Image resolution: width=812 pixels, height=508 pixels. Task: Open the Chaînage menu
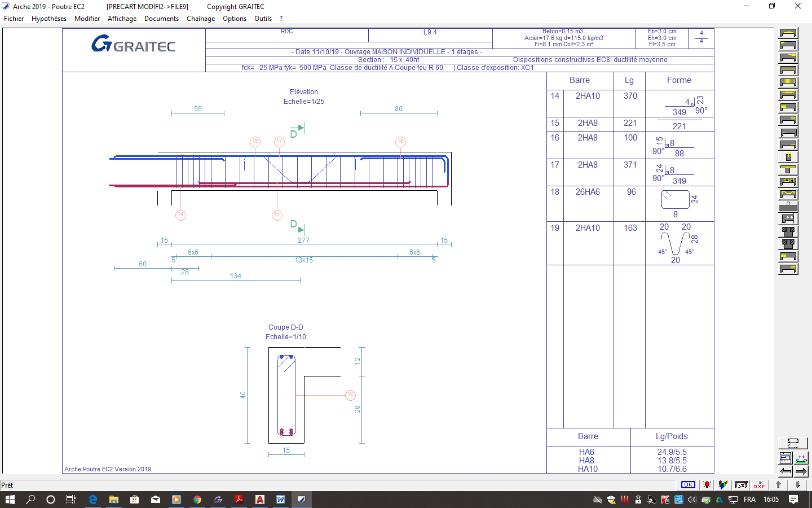click(201, 19)
